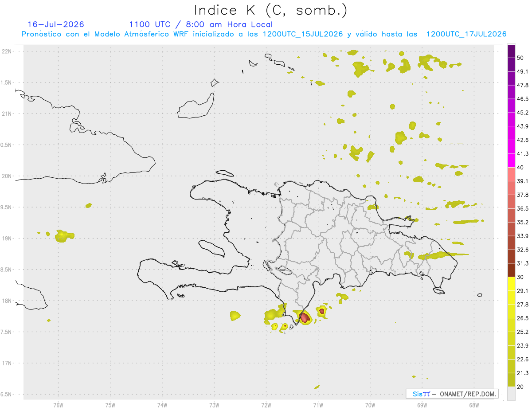
Task: Pick the dark purple swatch above 50
Action: point(511,51)
